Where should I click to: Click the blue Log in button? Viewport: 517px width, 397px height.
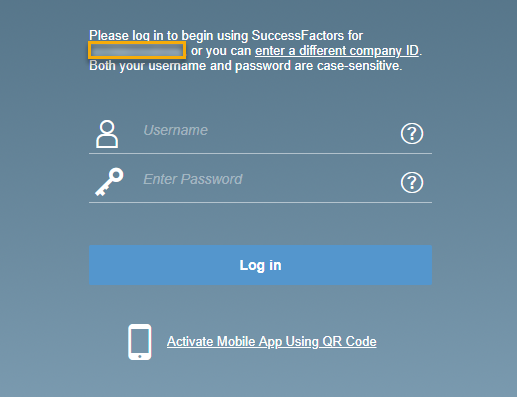tap(260, 265)
